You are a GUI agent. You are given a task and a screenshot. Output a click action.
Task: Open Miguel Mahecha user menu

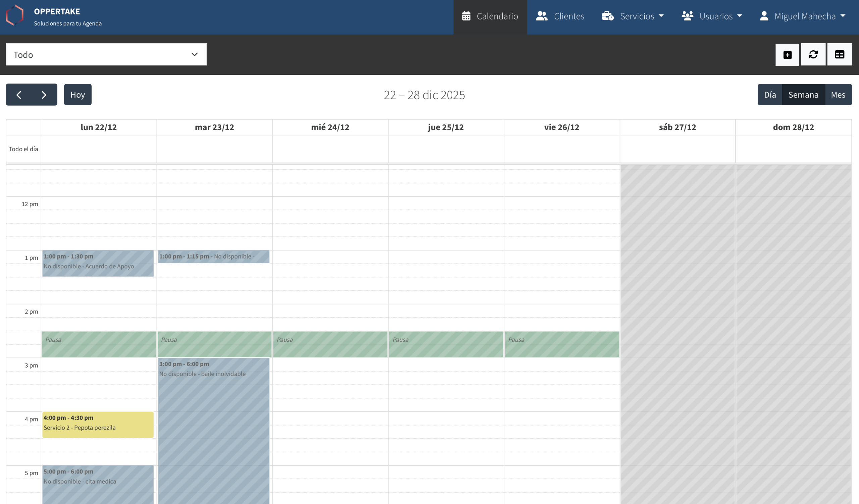[x=803, y=16]
